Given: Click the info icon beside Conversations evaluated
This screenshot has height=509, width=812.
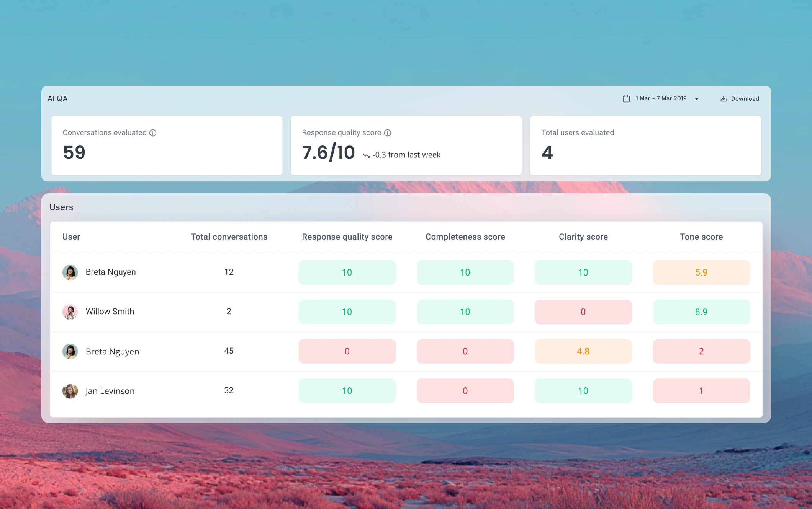Looking at the screenshot, I should (x=153, y=133).
